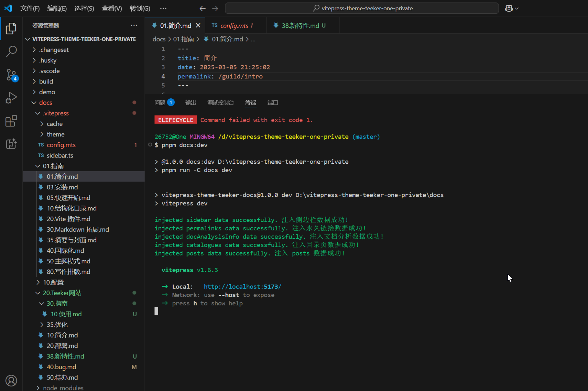This screenshot has width=588, height=391.
Task: Switch to the 调试控制台 panel tab
Action: pos(220,102)
